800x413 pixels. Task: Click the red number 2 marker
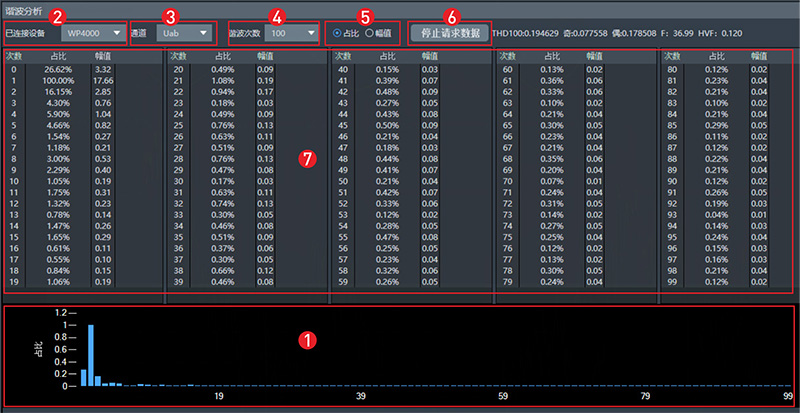pyautogui.click(x=57, y=14)
